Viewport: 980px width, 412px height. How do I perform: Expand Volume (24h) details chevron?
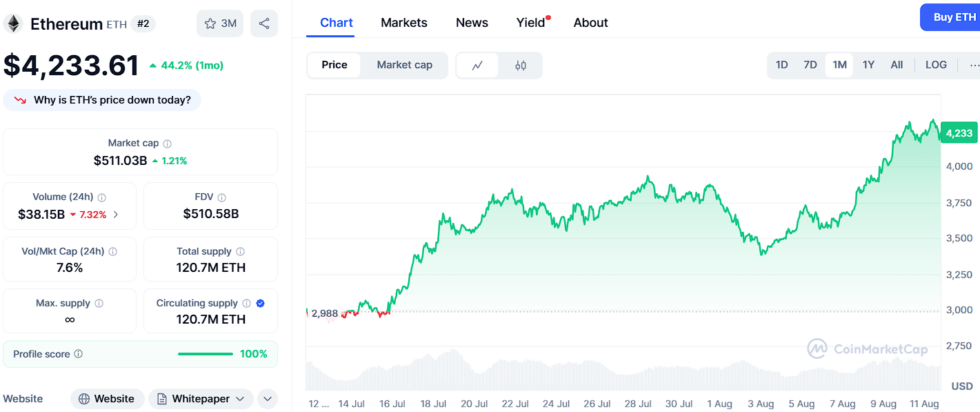tap(115, 215)
